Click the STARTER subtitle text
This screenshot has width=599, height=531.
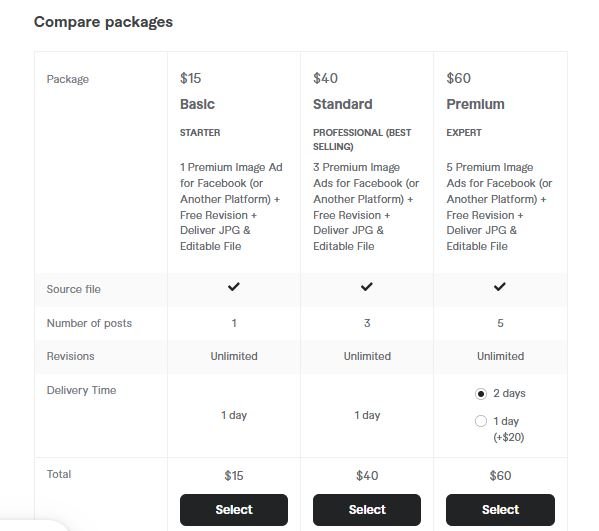click(x=200, y=133)
